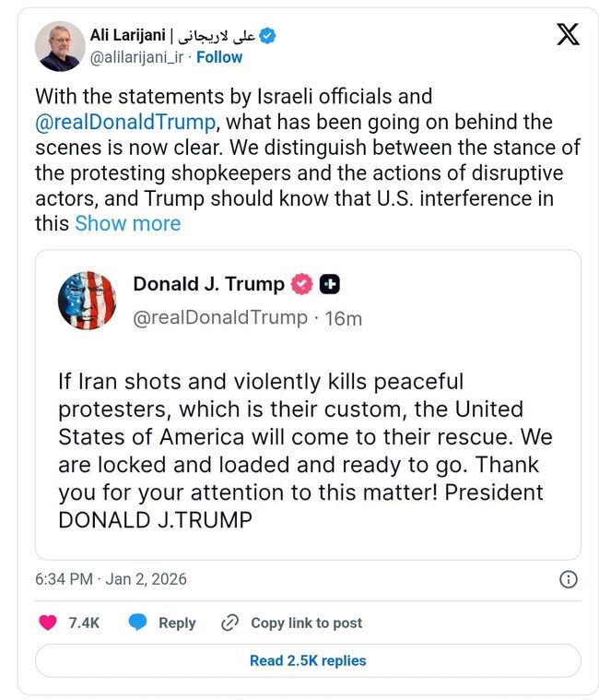Click the copy link chain icon
Image resolution: width=599 pixels, height=700 pixels.
[x=230, y=623]
